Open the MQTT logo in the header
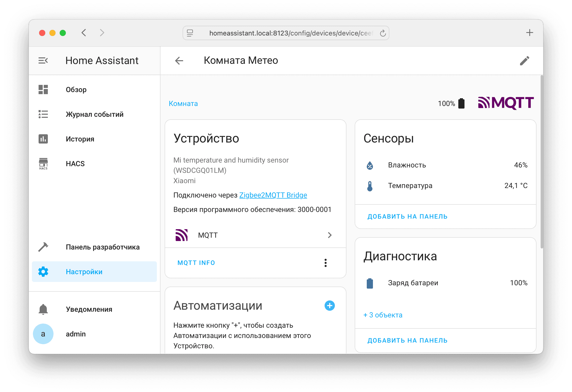The width and height of the screenshot is (572, 392). [506, 103]
